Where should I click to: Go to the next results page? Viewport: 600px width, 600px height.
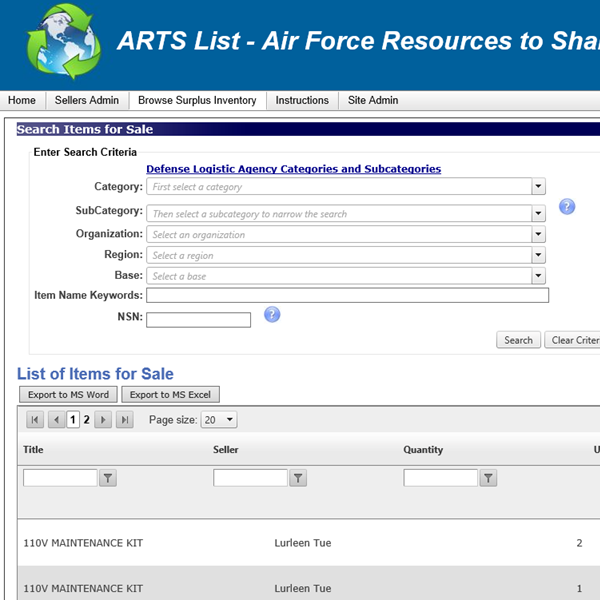(104, 420)
